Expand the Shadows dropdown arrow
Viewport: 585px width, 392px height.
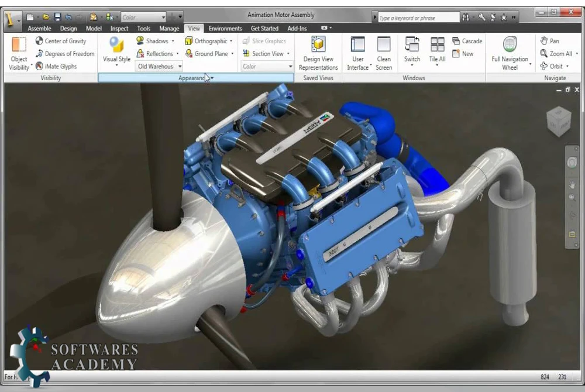click(x=173, y=41)
